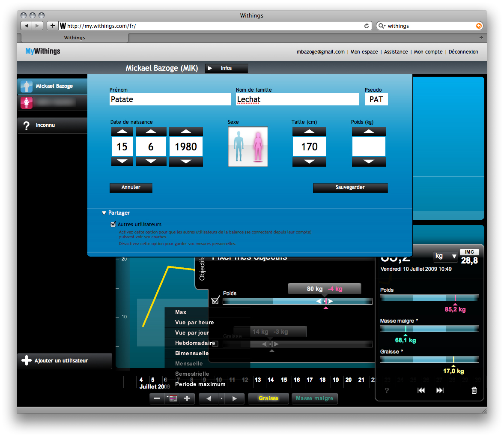This screenshot has width=504, height=437.
Task: Click the plus icon for Ajouter un utilisateur
Action: 27,360
